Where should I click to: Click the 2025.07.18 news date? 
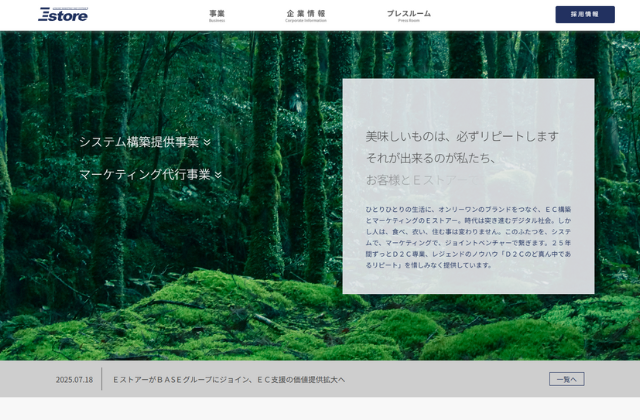(x=74, y=379)
